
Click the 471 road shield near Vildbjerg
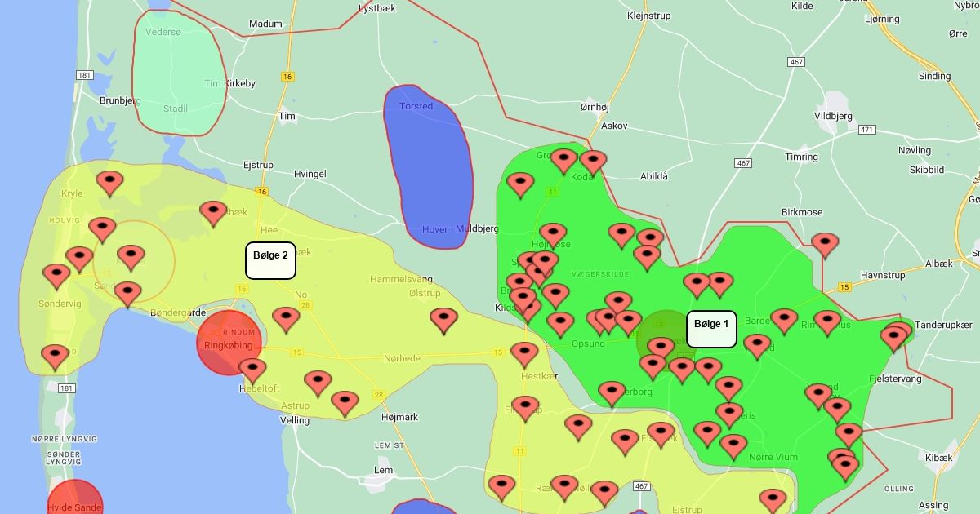pos(866,130)
